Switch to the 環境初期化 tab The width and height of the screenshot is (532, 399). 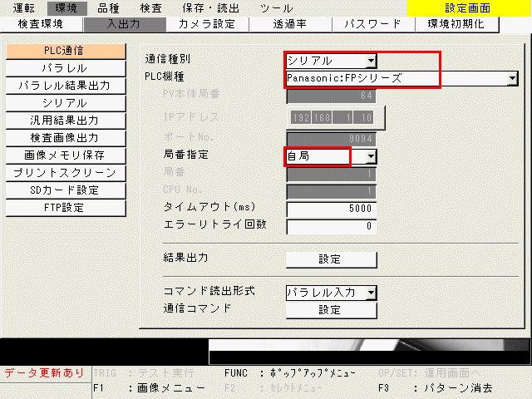click(456, 24)
